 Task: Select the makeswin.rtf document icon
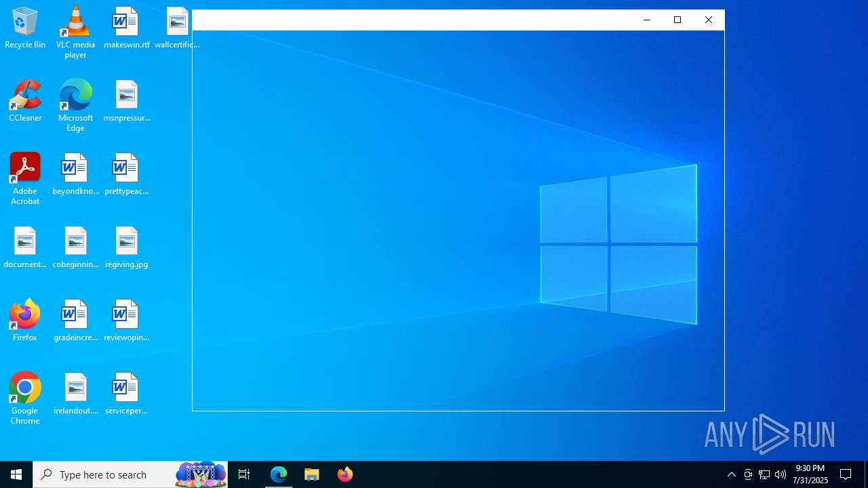pyautogui.click(x=126, y=28)
